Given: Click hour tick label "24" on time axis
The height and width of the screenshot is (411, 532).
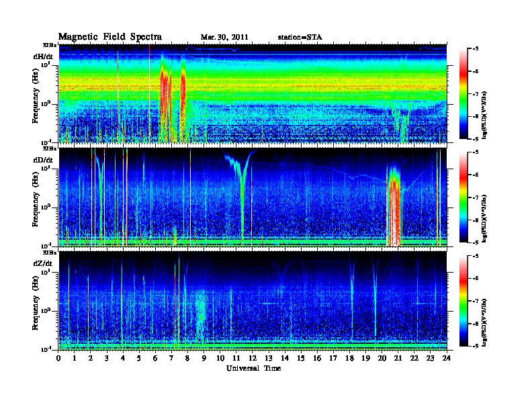Looking at the screenshot, I should tap(447, 358).
